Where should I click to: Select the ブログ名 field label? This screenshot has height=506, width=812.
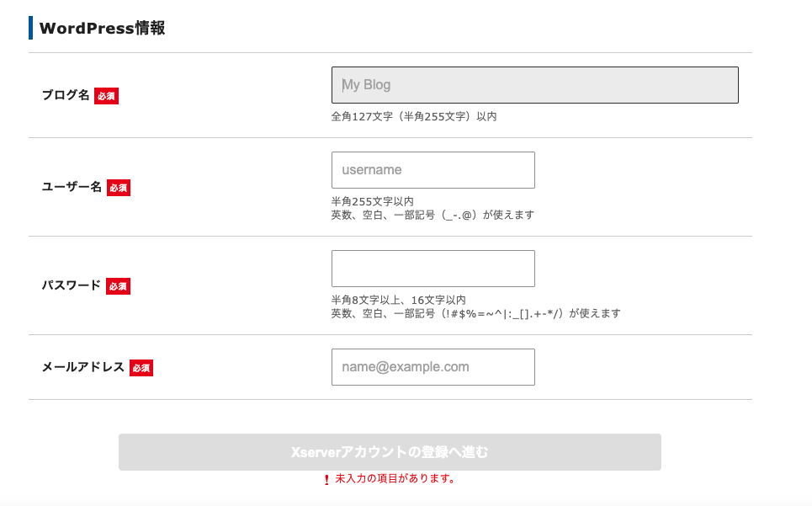click(66, 95)
